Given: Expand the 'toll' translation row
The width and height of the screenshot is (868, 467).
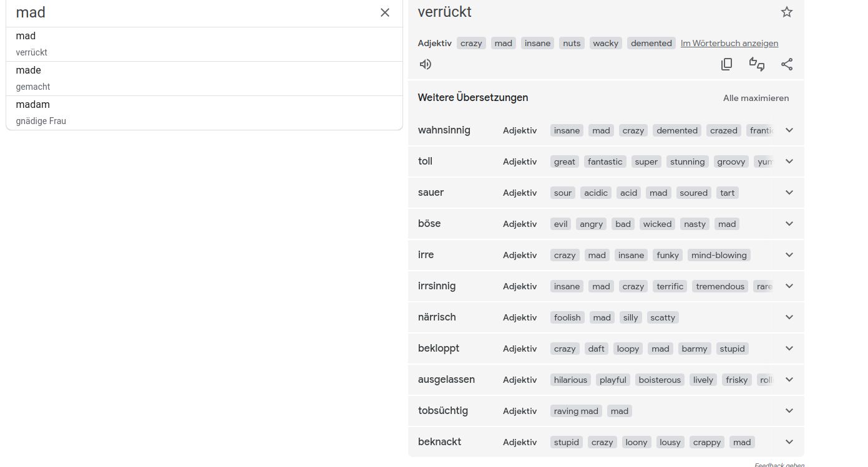Looking at the screenshot, I should [x=789, y=161].
